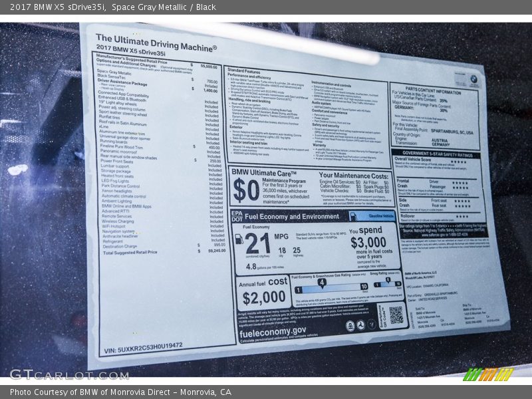This screenshot has width=532, height=399.
Task: Click 'Annual fuel cost' label
Action: click(x=263, y=282)
